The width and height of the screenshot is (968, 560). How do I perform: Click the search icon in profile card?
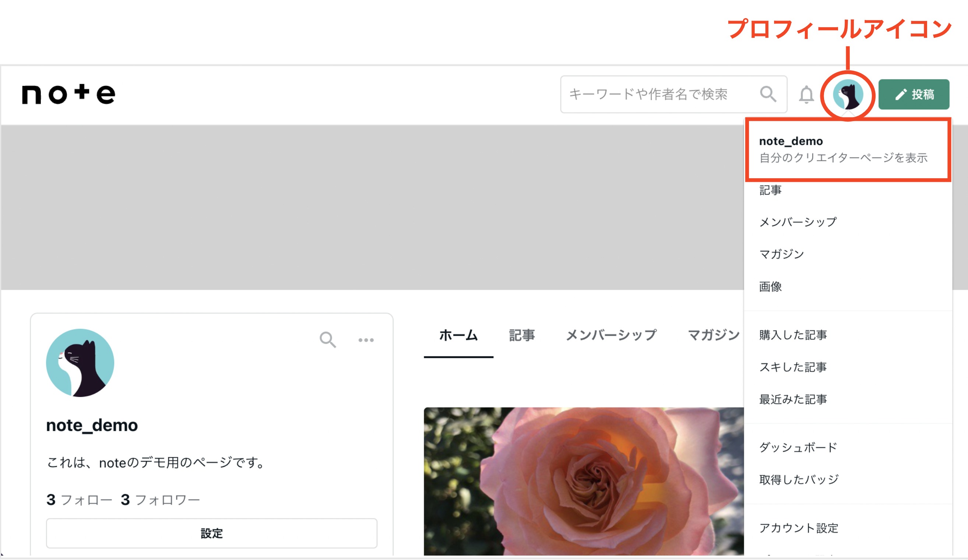pos(328,339)
